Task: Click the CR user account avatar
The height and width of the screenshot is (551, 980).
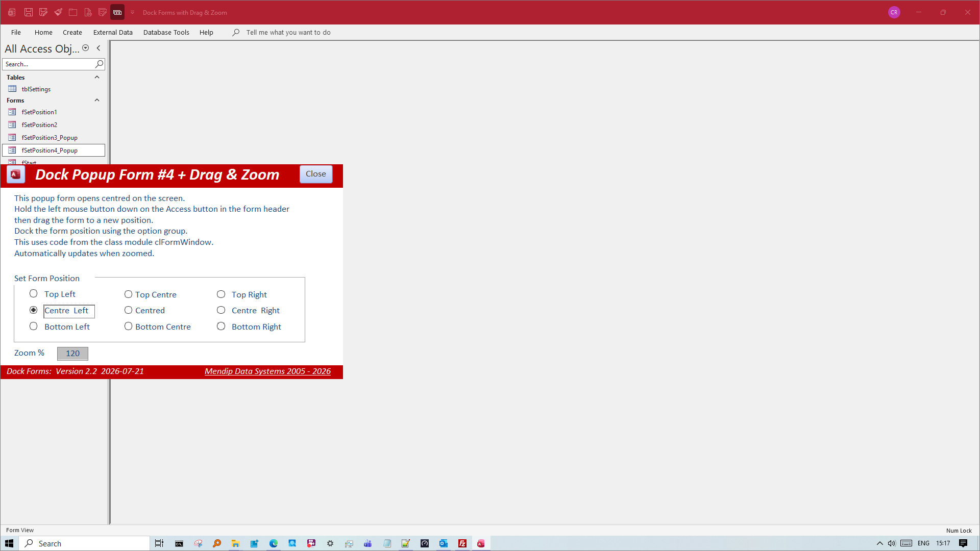Action: pyautogui.click(x=894, y=12)
